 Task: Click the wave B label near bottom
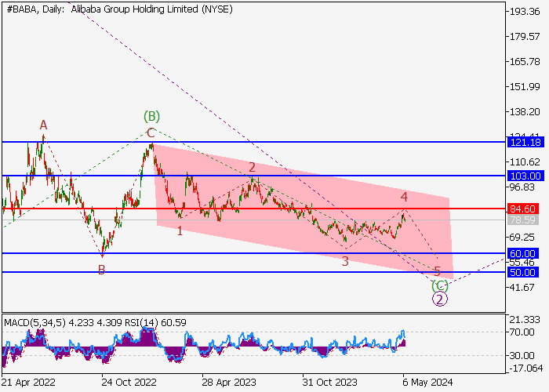click(101, 270)
